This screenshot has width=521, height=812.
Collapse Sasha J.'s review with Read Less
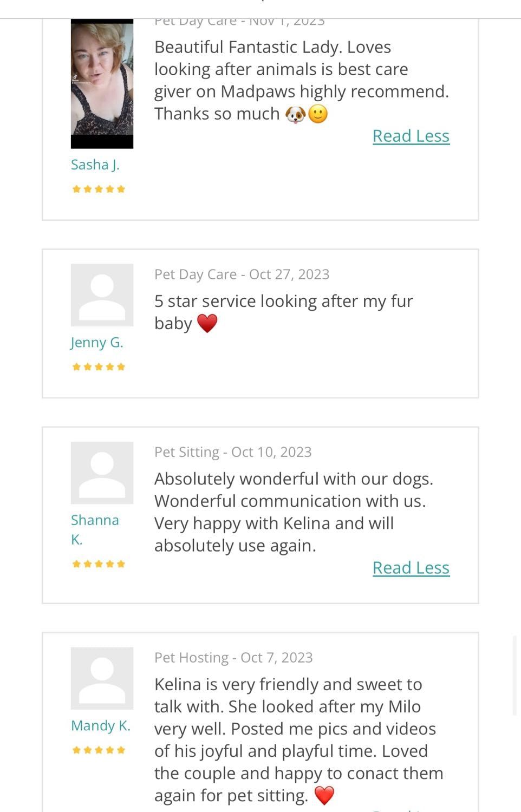[x=411, y=136]
